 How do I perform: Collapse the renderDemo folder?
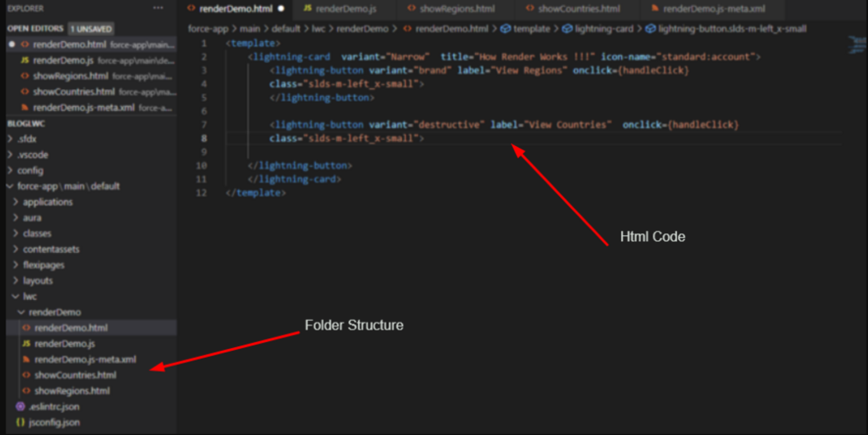pos(22,312)
